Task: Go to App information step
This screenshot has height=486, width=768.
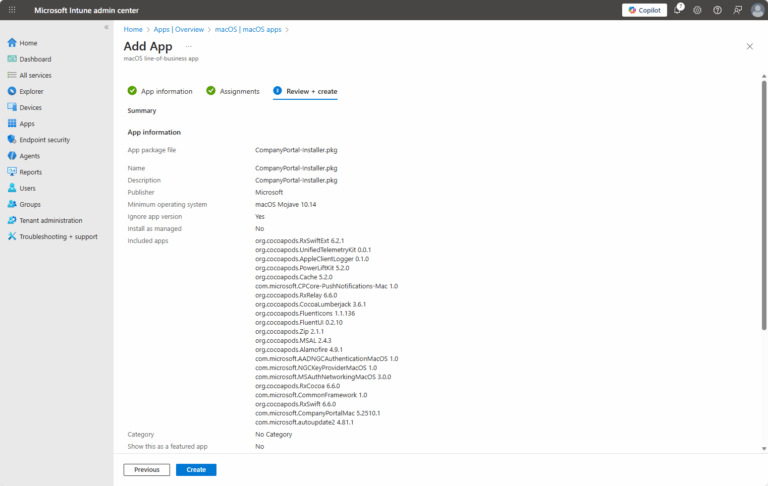Action: point(160,91)
